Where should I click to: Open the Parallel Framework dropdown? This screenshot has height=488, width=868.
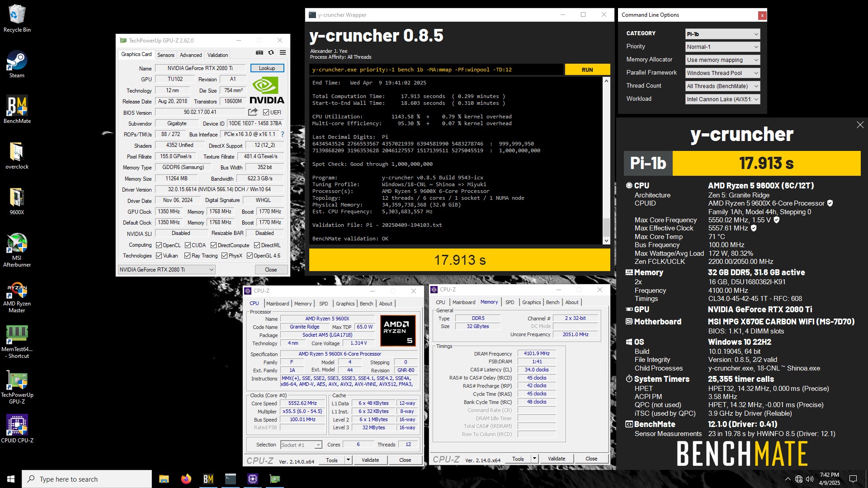pyautogui.click(x=722, y=73)
